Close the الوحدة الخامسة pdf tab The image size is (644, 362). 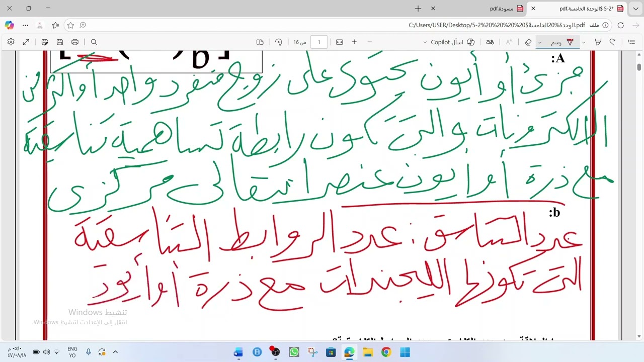[x=533, y=9]
